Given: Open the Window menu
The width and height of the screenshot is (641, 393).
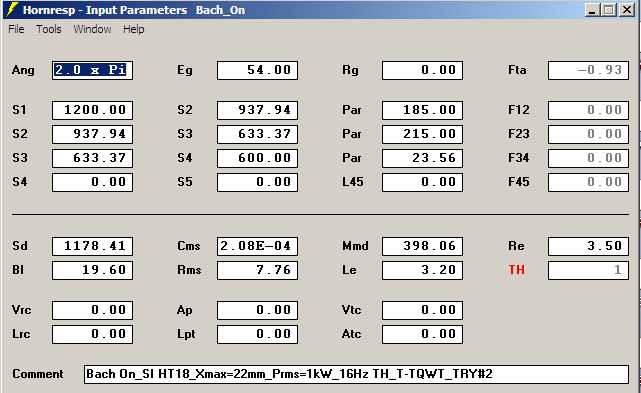Looking at the screenshot, I should coord(92,29).
